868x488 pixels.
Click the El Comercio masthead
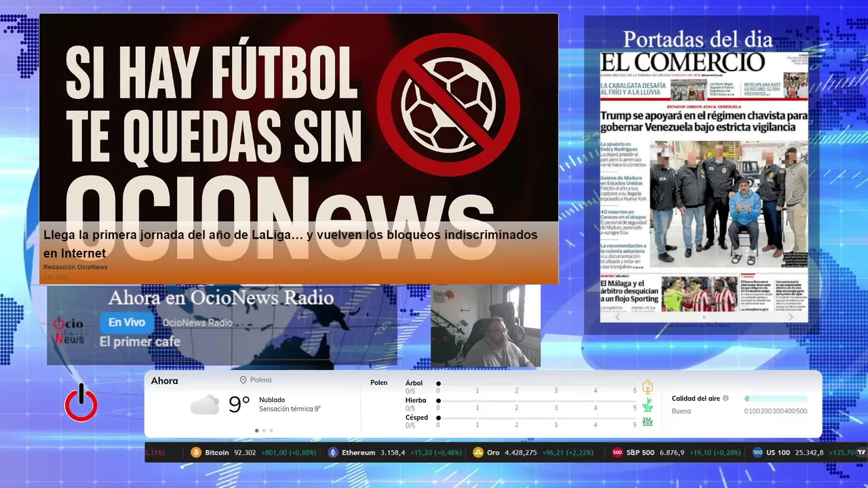click(x=682, y=62)
